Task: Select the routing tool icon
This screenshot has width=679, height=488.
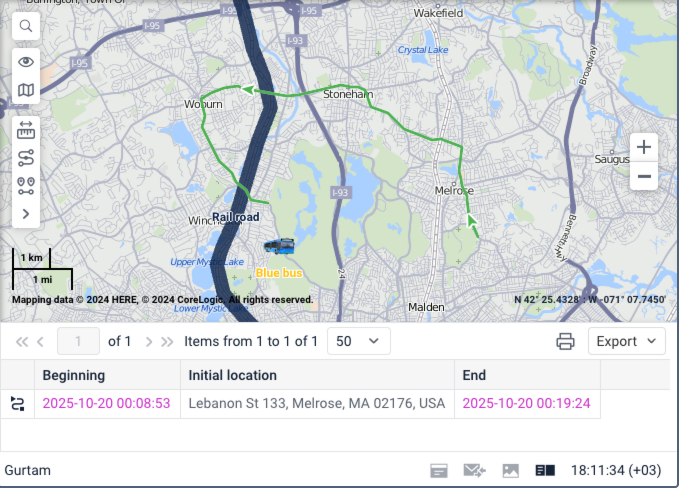Action: [26, 158]
